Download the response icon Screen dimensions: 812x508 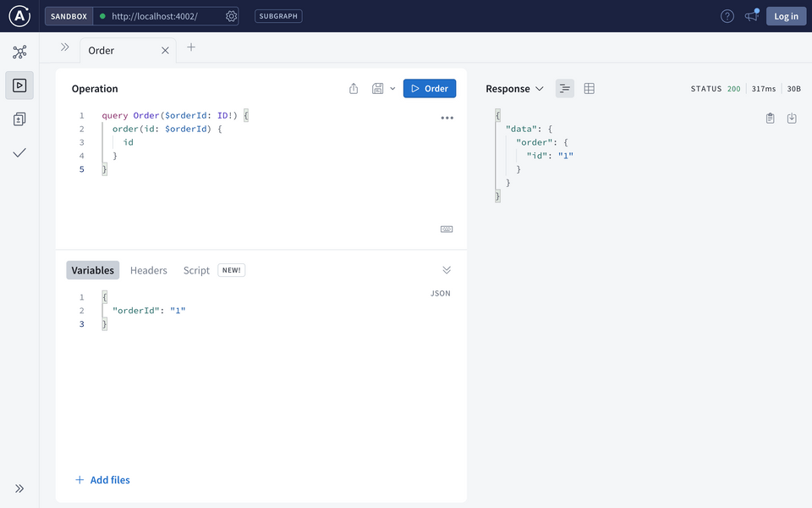[792, 119]
